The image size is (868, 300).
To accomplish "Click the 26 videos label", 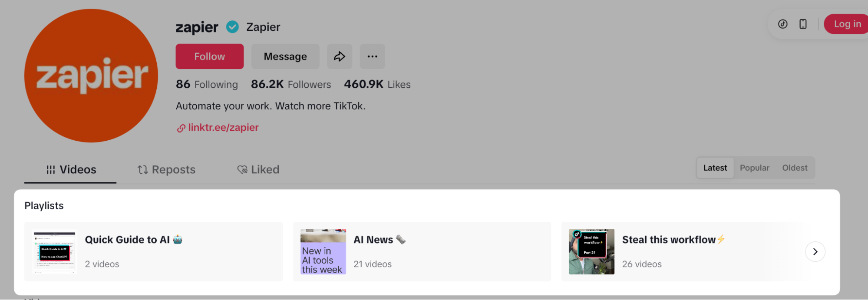I will click(642, 264).
